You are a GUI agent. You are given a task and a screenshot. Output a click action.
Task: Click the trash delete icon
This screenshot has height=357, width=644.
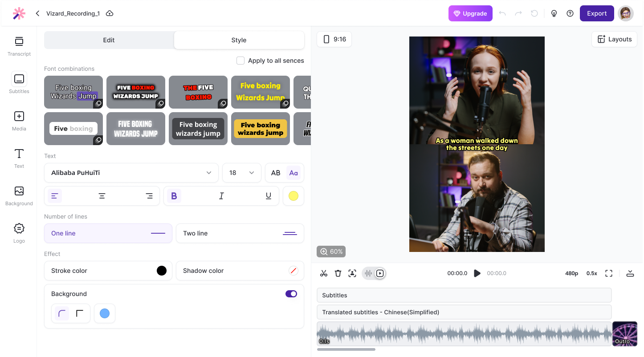click(x=338, y=273)
